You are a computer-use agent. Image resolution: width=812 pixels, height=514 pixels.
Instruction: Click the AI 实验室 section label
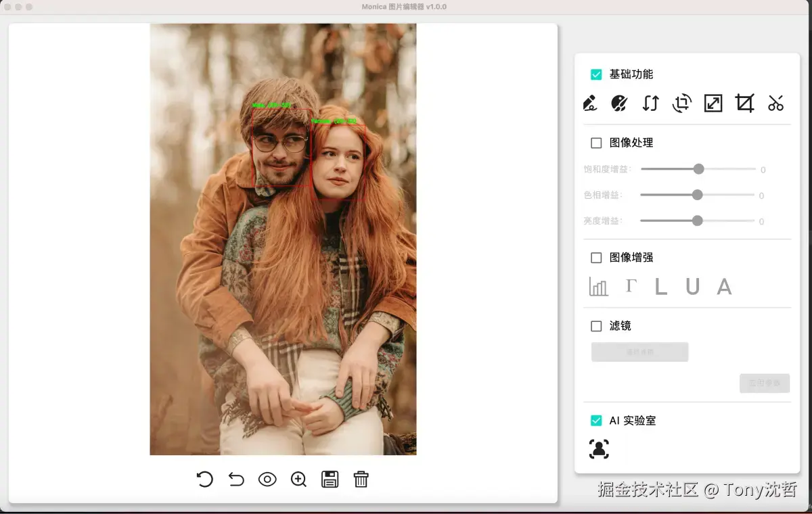[633, 421]
